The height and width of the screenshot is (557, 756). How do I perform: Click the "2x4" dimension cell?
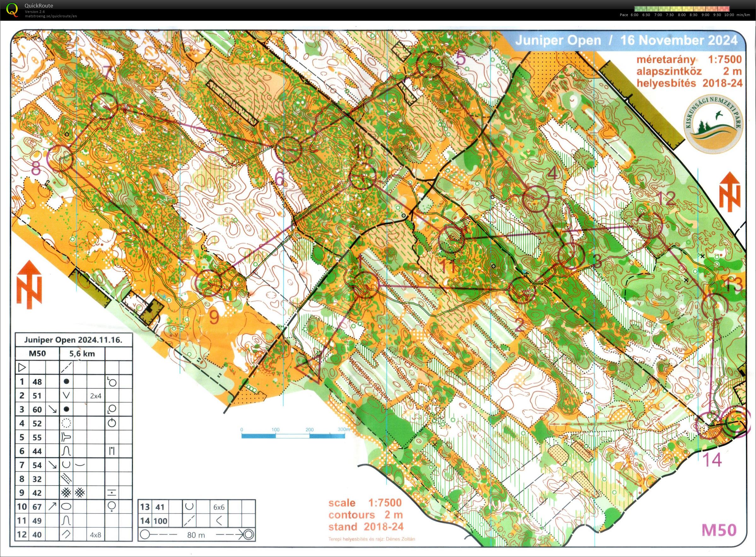(x=96, y=396)
